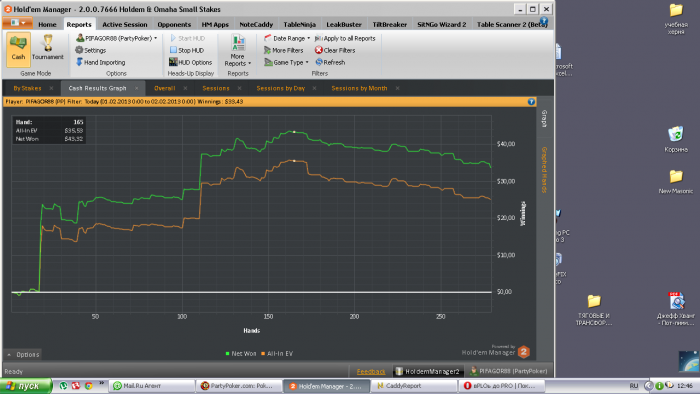Click red icon in quick launch
Screen dimensions: 700x394
76,386
